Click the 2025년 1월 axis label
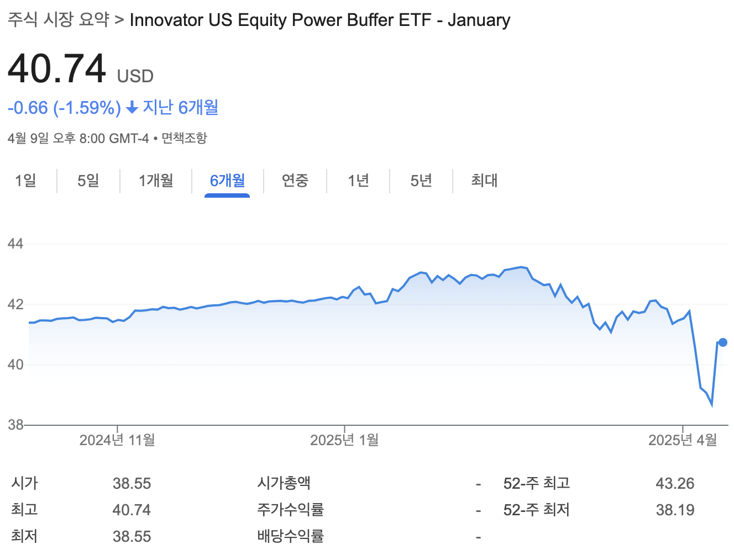 (344, 440)
